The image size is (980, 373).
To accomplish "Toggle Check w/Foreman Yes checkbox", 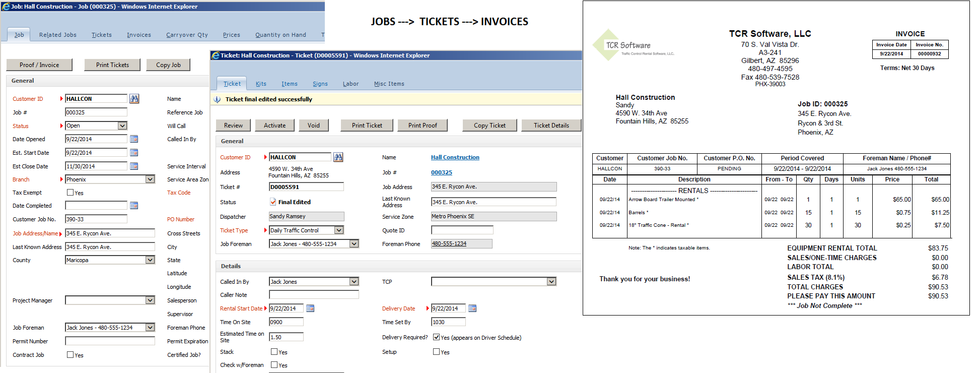I will coord(274,364).
